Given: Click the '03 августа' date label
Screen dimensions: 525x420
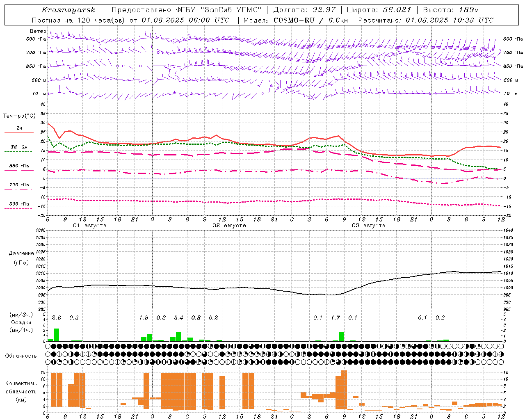Looking at the screenshot, I should click(369, 226).
